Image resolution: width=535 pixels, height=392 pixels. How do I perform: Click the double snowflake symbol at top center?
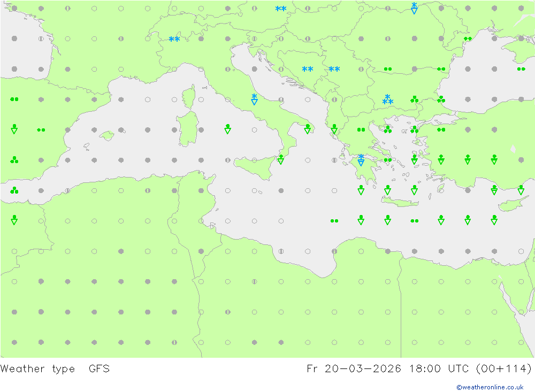[x=281, y=9]
